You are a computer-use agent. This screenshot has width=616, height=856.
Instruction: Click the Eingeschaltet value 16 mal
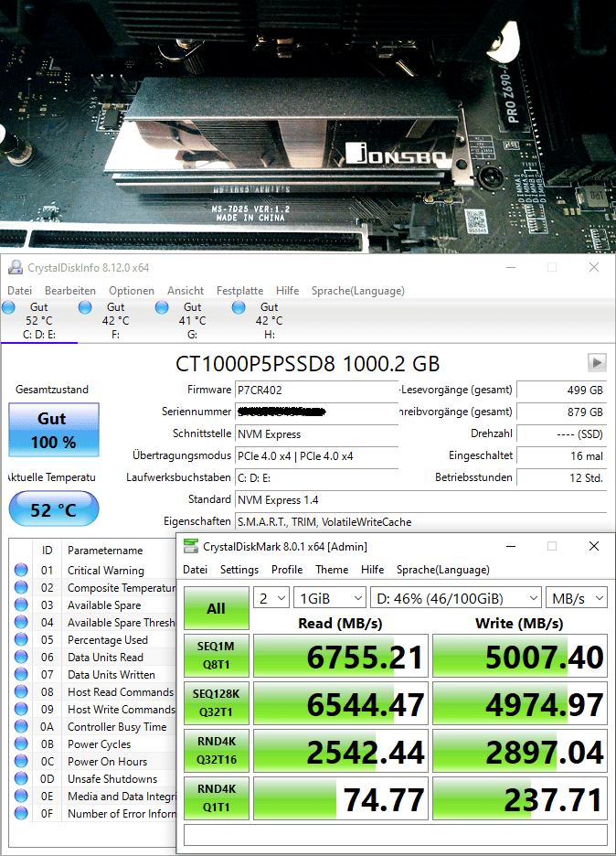561,455
